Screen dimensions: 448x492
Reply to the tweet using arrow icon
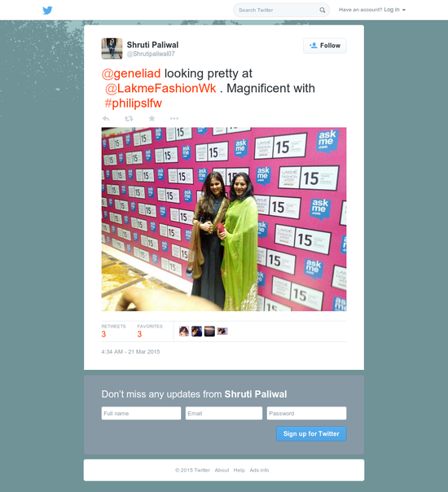tap(106, 118)
